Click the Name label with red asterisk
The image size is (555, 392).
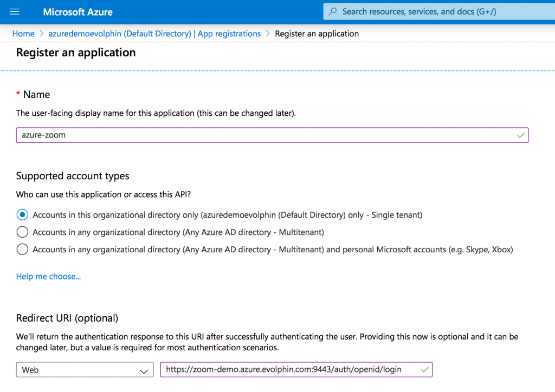pos(33,94)
